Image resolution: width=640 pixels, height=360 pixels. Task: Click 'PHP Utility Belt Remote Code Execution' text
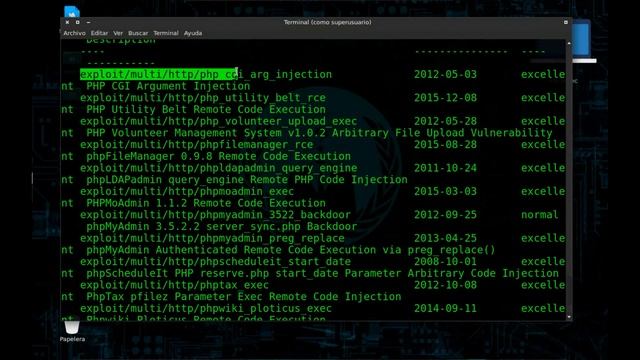206,109
